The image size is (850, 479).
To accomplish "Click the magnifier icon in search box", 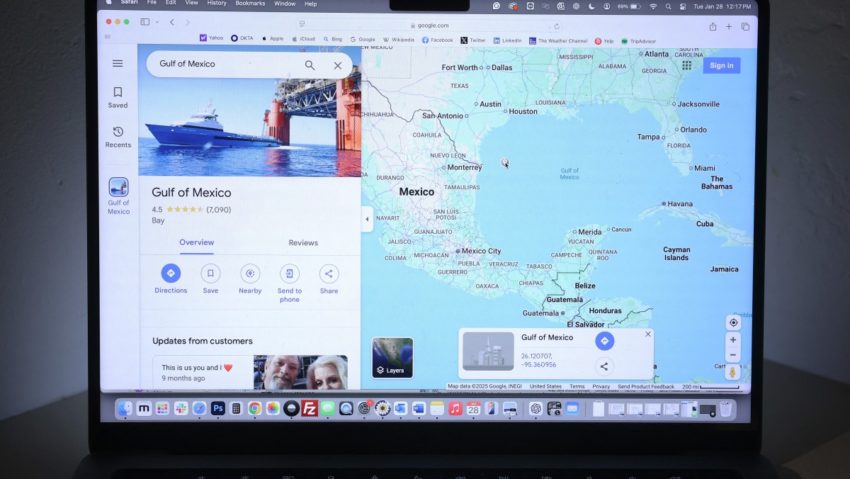I will [x=310, y=65].
